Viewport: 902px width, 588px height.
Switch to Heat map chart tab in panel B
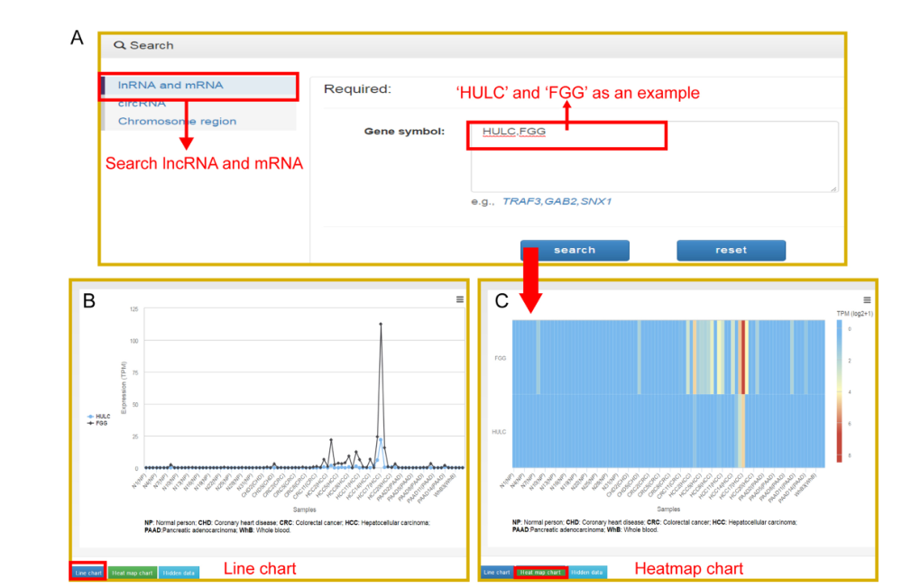tap(133, 572)
